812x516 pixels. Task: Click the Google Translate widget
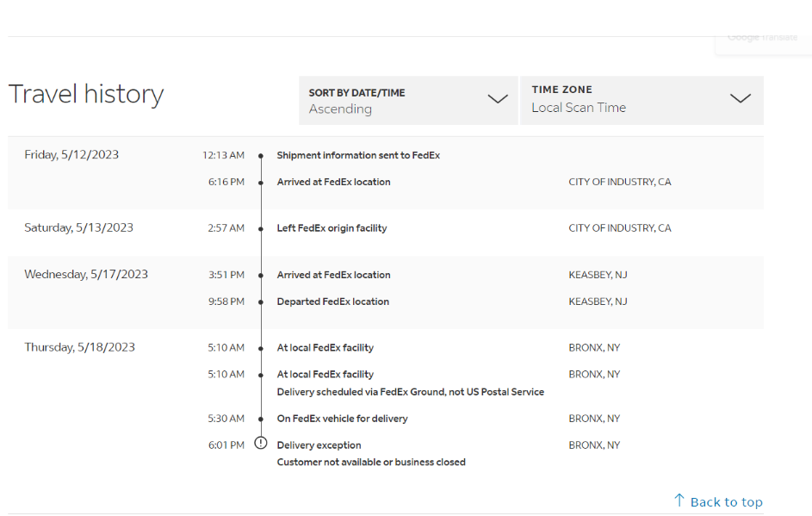tap(762, 39)
